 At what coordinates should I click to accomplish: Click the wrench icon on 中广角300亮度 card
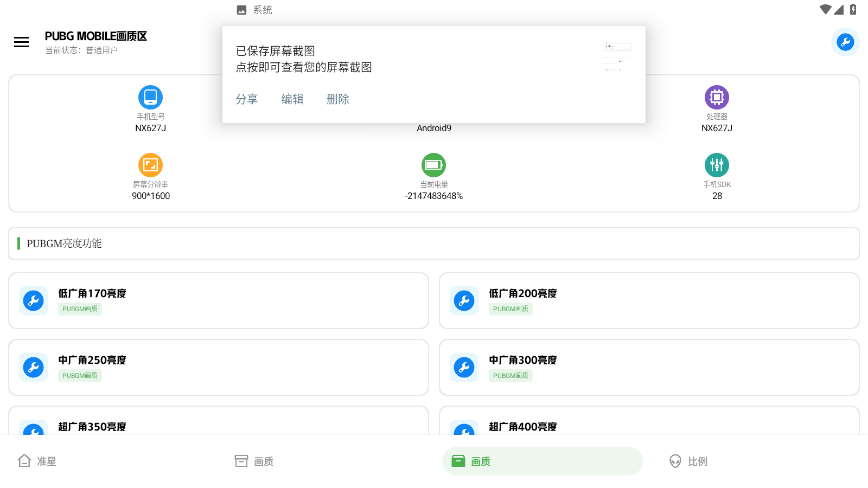click(464, 367)
